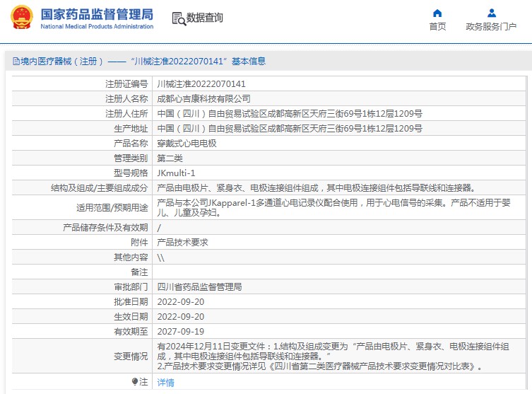Click the 产品名称 label

pyautogui.click(x=131, y=144)
